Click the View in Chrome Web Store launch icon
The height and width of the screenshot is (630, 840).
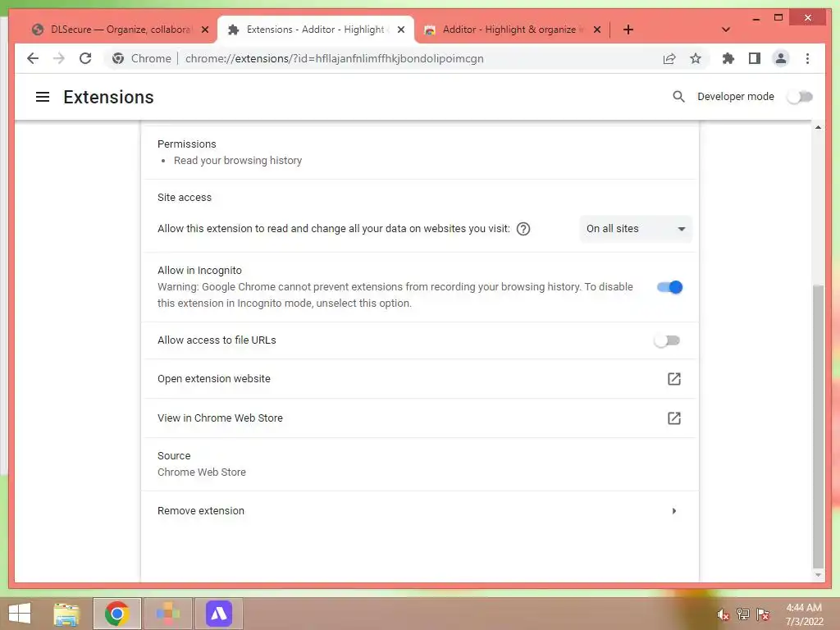click(674, 418)
